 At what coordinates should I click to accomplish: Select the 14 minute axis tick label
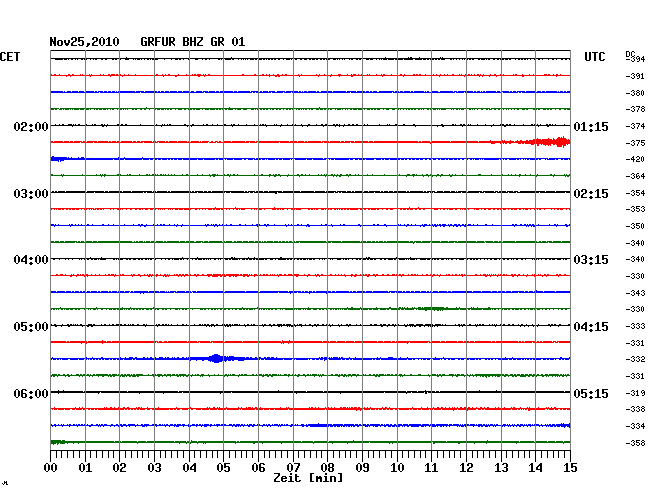tap(535, 468)
